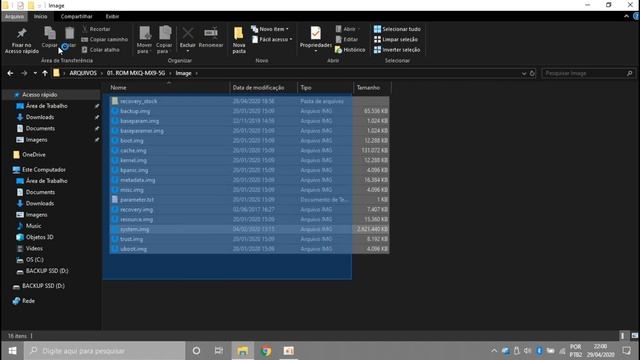The height and width of the screenshot is (360, 640).
Task: Click the taskbar search box
Action: tap(105, 351)
